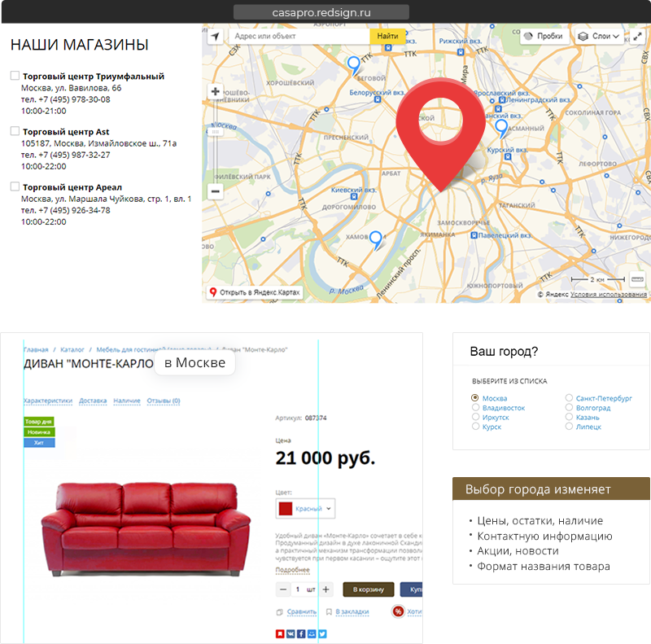This screenshot has height=644, width=651.
Task: Switch to the Характеристики tab
Action: coord(48,401)
